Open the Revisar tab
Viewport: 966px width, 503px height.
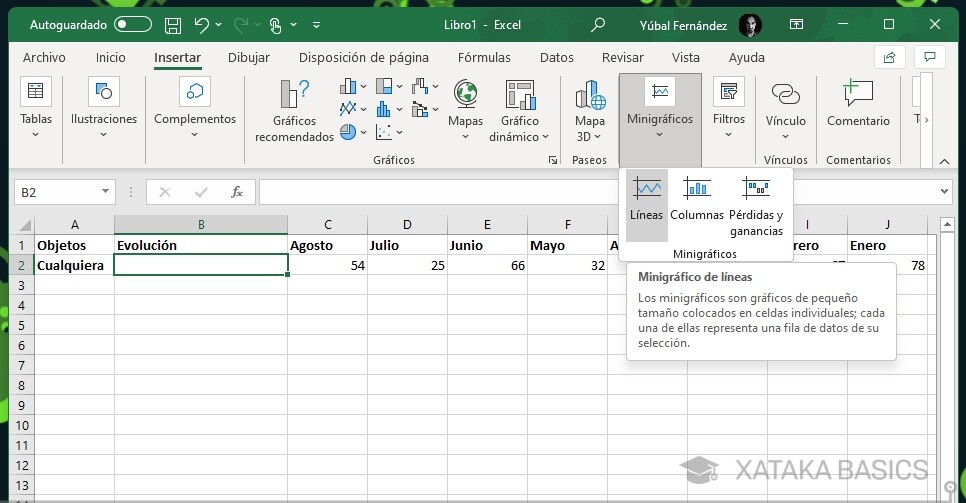tap(622, 57)
